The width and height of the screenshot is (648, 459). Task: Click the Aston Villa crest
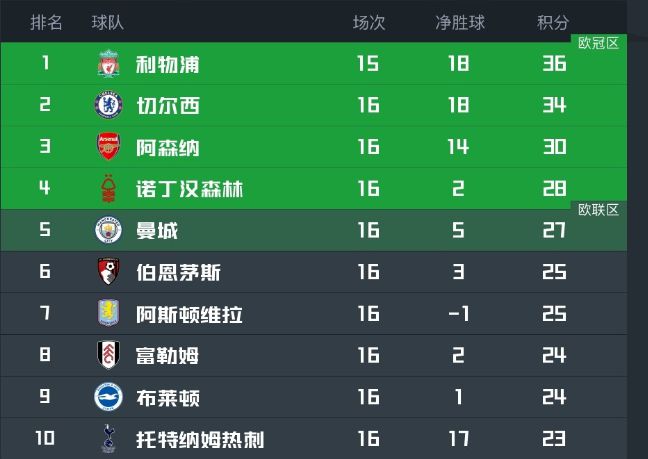coord(109,313)
